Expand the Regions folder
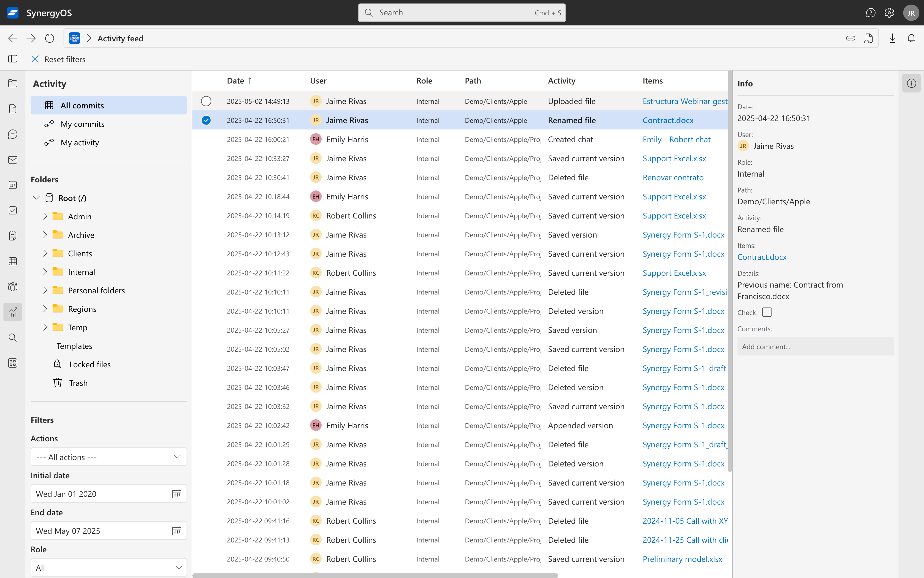The image size is (924, 578). point(45,309)
